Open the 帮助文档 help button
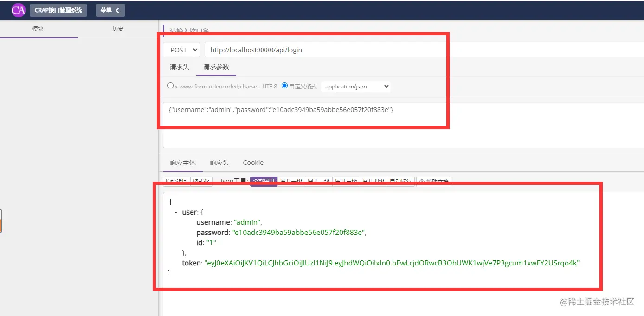The width and height of the screenshot is (644, 316). (433, 181)
